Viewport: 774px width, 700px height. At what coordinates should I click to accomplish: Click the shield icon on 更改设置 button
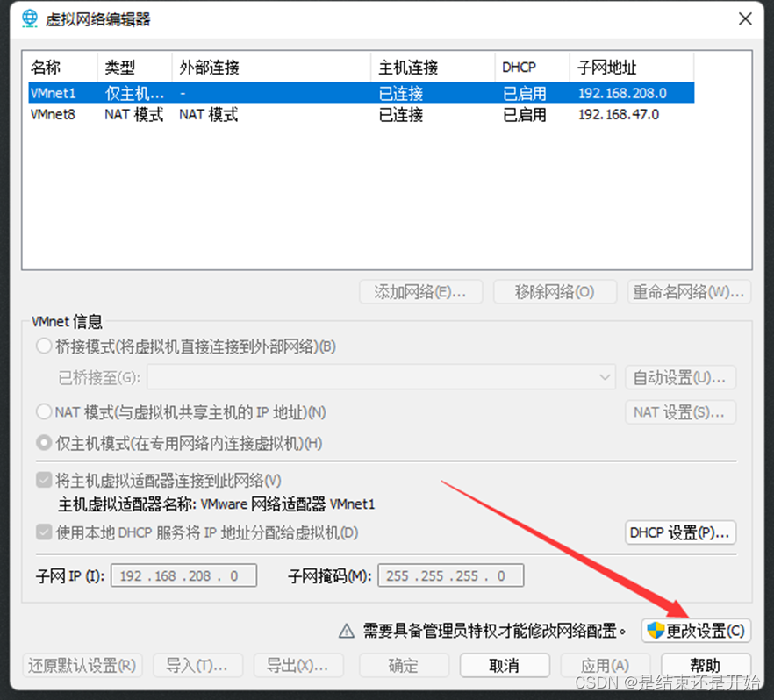[656, 630]
